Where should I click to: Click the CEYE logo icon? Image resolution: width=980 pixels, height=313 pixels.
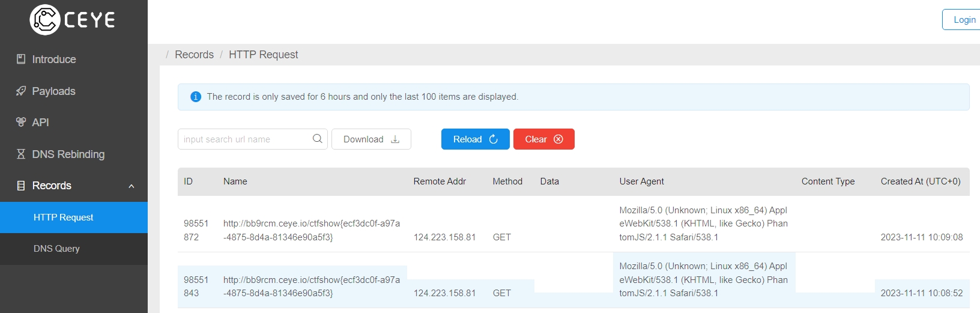coord(45,20)
